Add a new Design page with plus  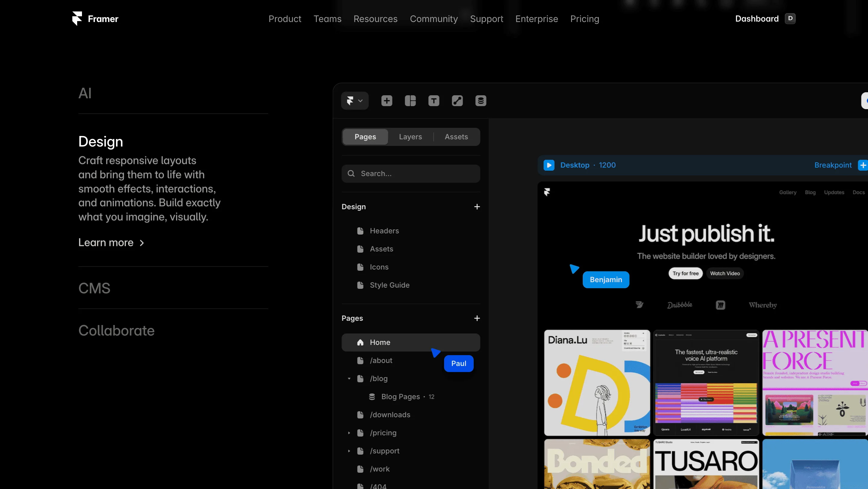[x=477, y=207]
